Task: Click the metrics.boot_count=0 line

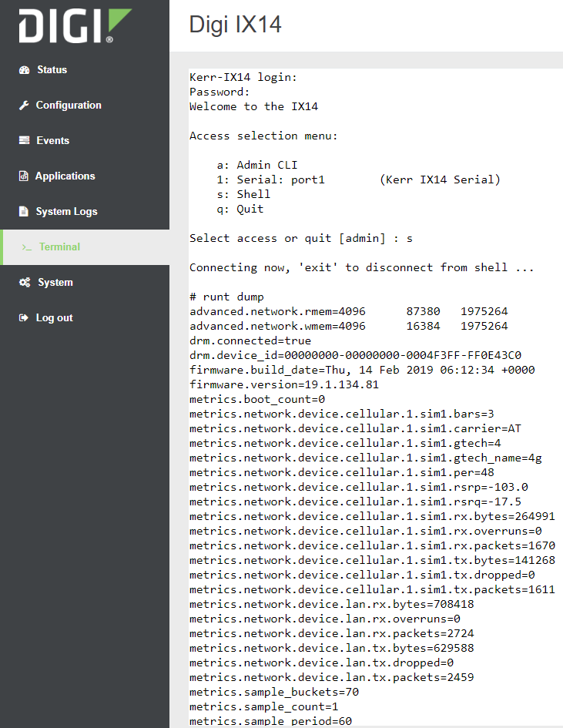Action: pyautogui.click(x=257, y=399)
